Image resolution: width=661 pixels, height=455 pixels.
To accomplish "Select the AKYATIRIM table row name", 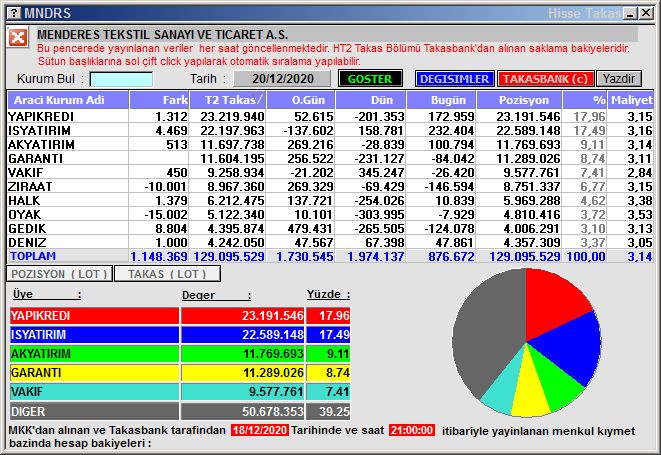I will click(41, 145).
